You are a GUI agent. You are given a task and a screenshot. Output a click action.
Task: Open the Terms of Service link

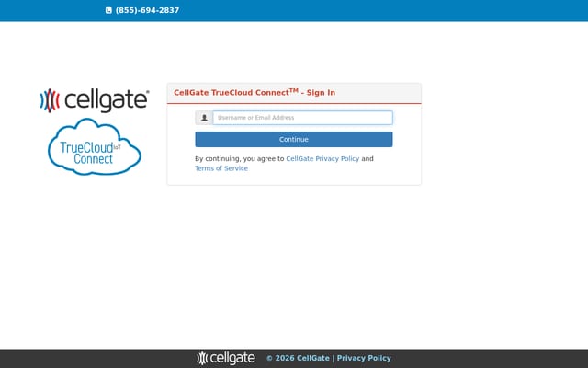221,168
